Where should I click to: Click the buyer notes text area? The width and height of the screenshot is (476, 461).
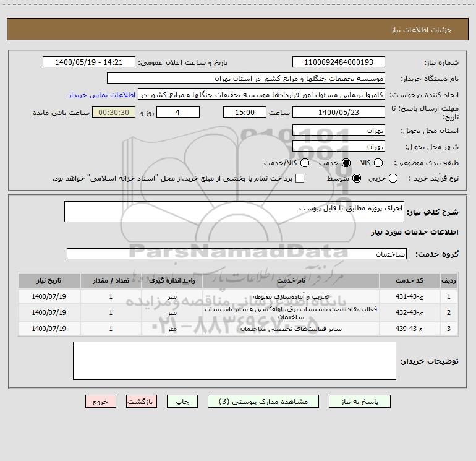[x=234, y=361]
